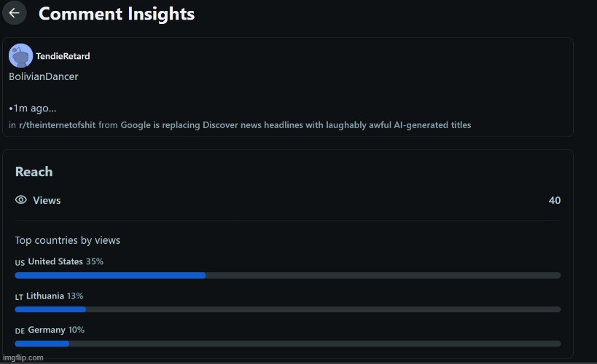
Task: Click the 1m ago timestamp
Action: point(33,108)
